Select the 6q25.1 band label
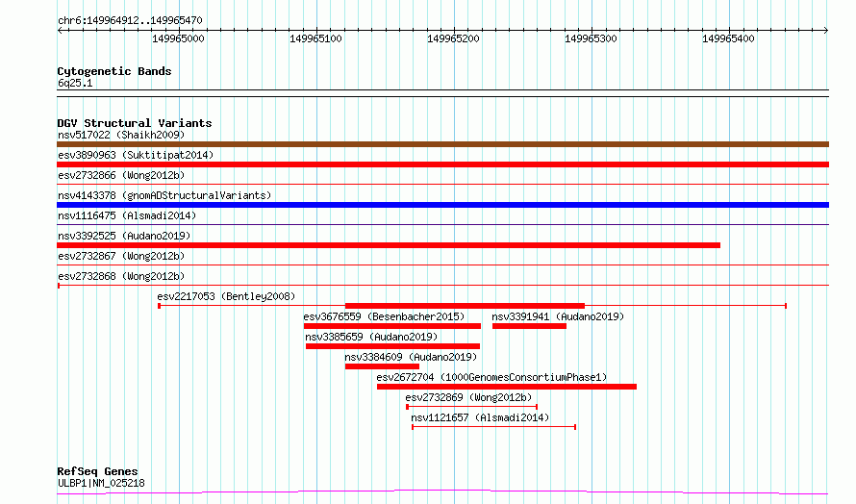This screenshot has height=504, width=856. tap(75, 83)
